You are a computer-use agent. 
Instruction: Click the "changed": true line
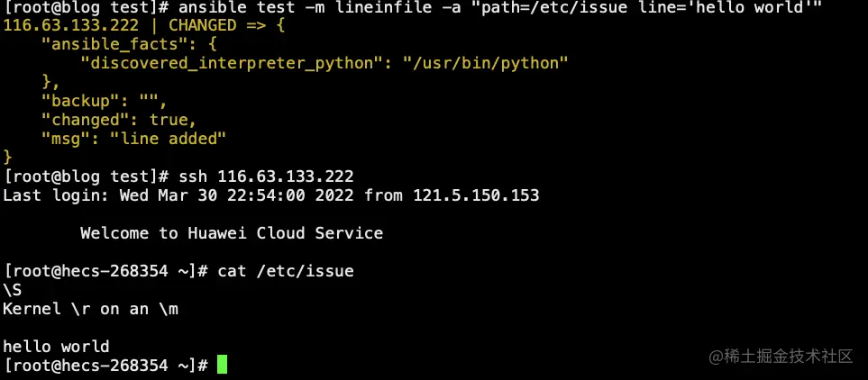point(118,119)
